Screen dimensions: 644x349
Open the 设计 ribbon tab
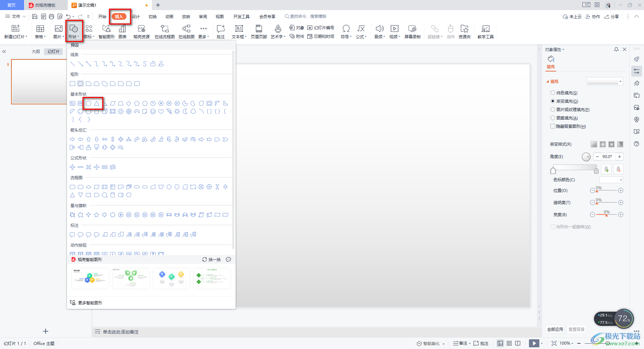[136, 16]
